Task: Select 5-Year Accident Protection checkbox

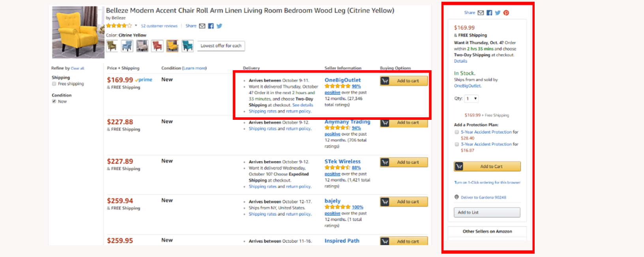Action: pos(457,132)
